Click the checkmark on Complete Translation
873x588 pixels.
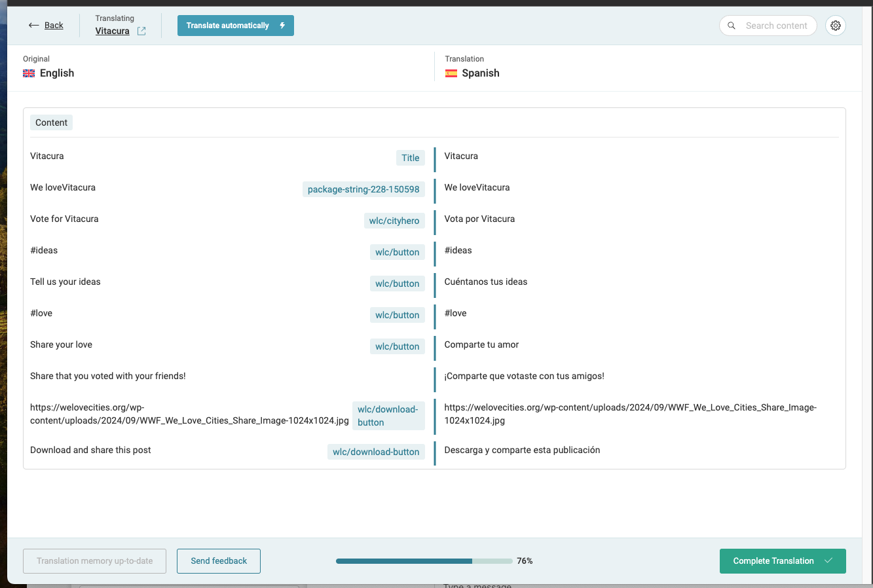828,560
